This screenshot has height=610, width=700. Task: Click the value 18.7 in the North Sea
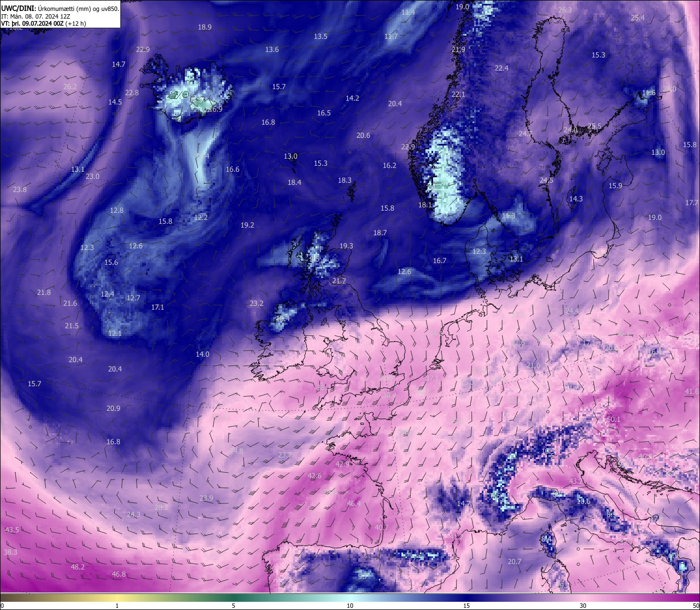pos(380,233)
